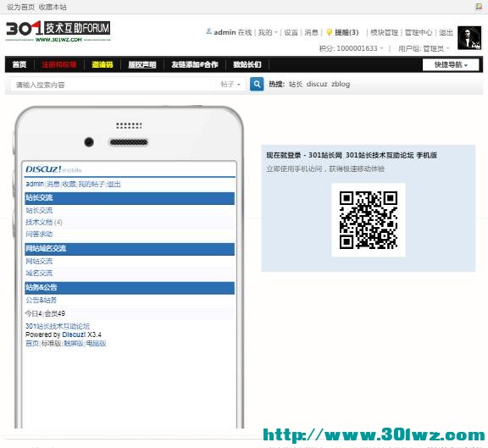Click 收藏 in phone preview
Image resolution: width=488 pixels, height=448 pixels.
[x=69, y=184]
